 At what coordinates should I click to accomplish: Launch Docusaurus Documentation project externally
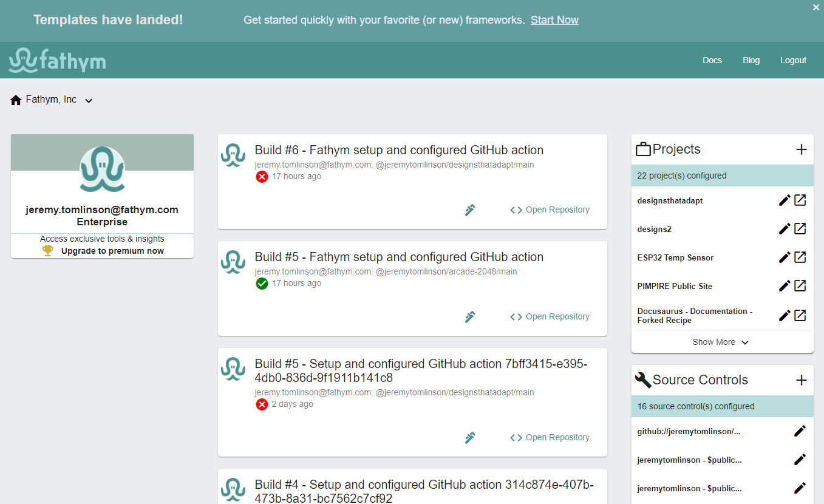coord(800,316)
